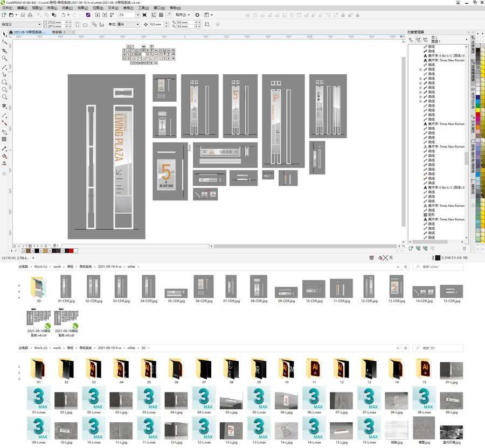This screenshot has height=448, width=485.
Task: Select the Ellipse tool
Action: tap(4, 89)
